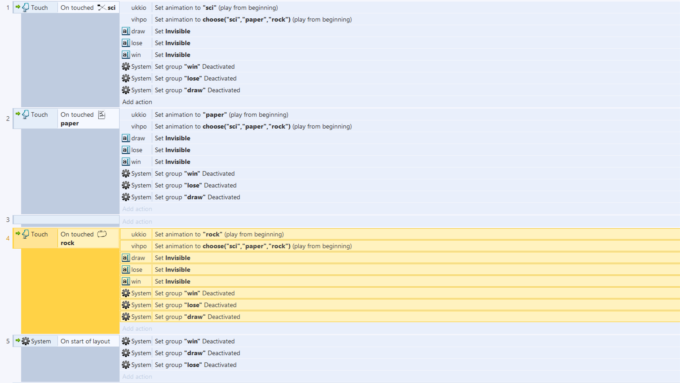680x383 pixels.
Task: Click the lose text object icon in event 1
Action: [125, 43]
